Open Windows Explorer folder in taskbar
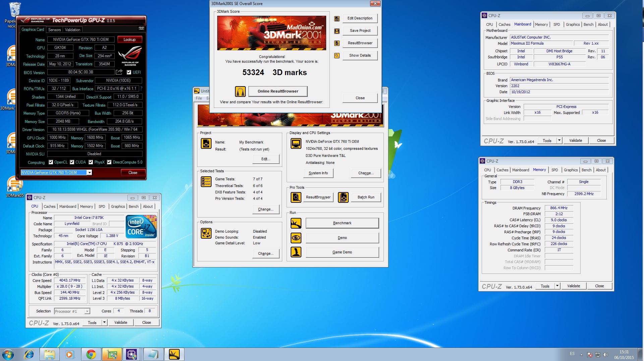This screenshot has height=361, width=644. click(50, 354)
